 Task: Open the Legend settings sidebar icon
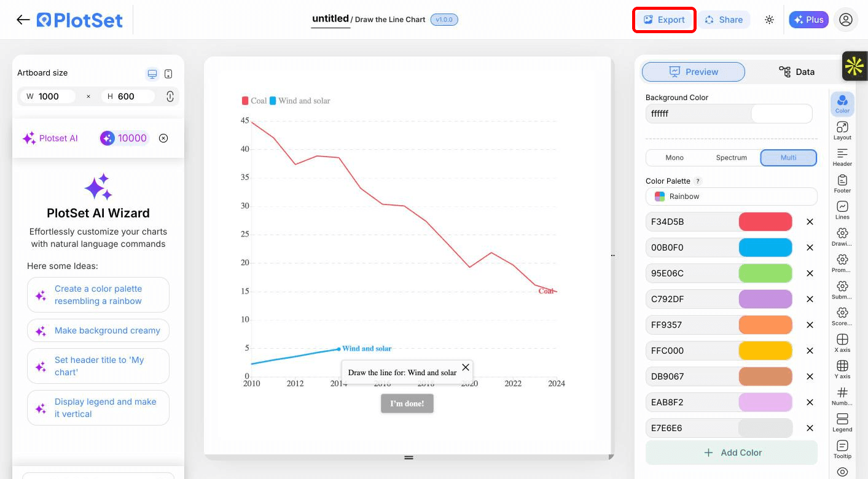click(842, 422)
